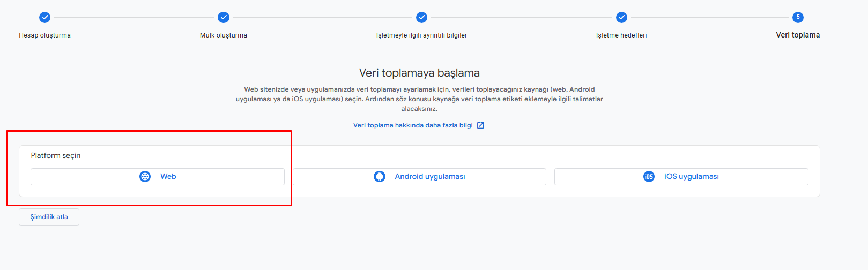
Task: Click the step 5 number circle
Action: click(798, 18)
